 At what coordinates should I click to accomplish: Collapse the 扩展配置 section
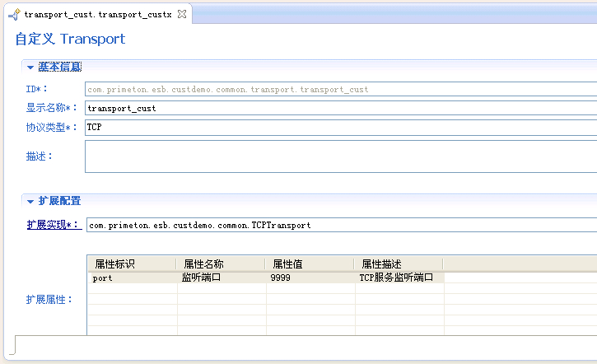coord(30,201)
